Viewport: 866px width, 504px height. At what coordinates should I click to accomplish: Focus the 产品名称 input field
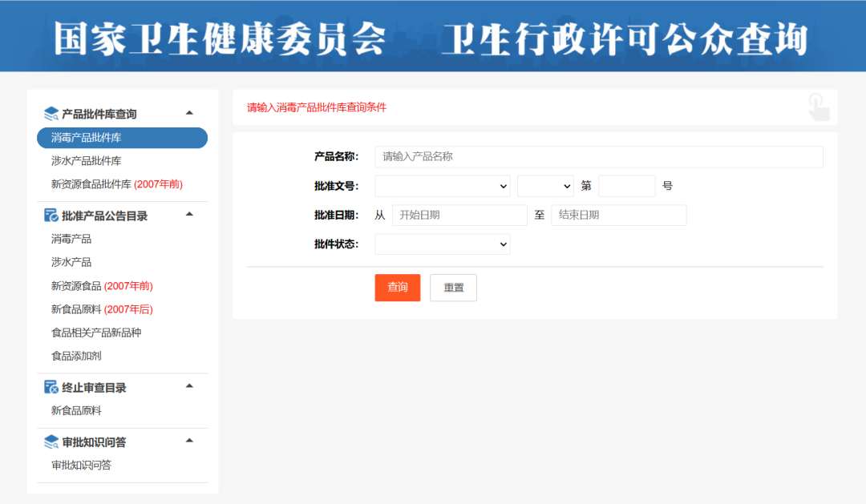point(598,157)
